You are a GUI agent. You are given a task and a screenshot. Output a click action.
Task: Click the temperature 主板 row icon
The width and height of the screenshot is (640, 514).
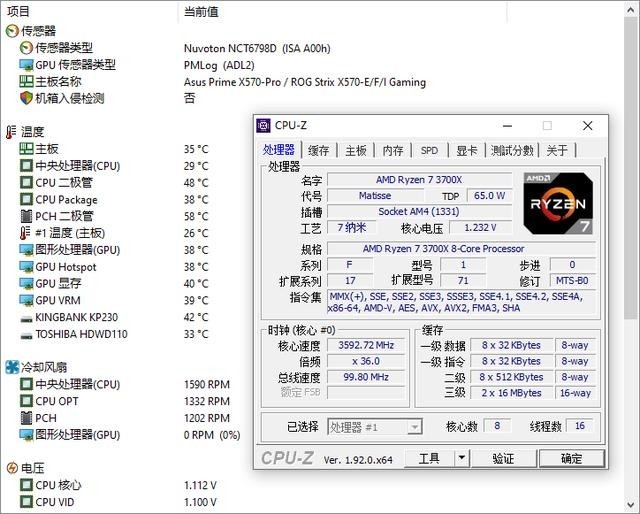(26, 149)
